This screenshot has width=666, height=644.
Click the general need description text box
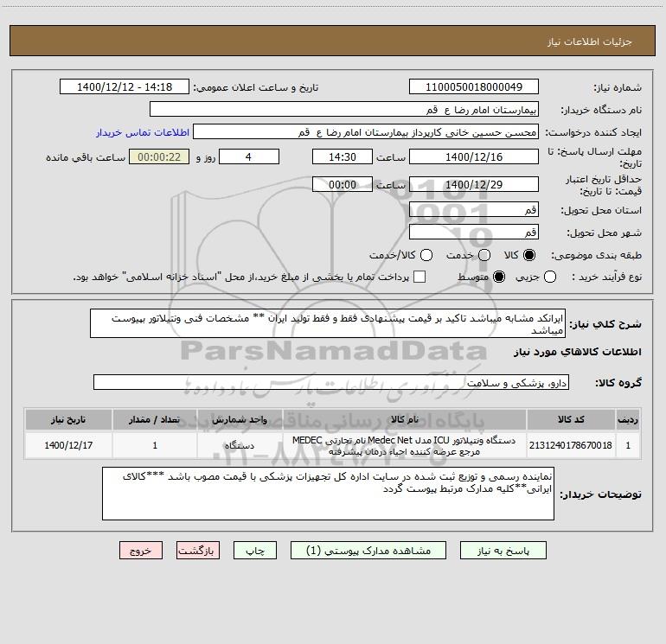pyautogui.click(x=328, y=323)
